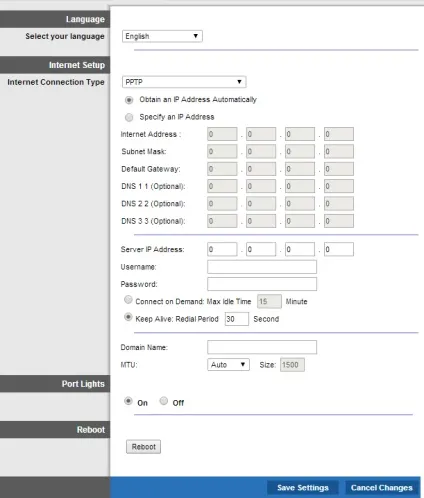Turn Port Lights Off
Image resolution: width=424 pixels, height=498 pixels.
pyautogui.click(x=164, y=401)
